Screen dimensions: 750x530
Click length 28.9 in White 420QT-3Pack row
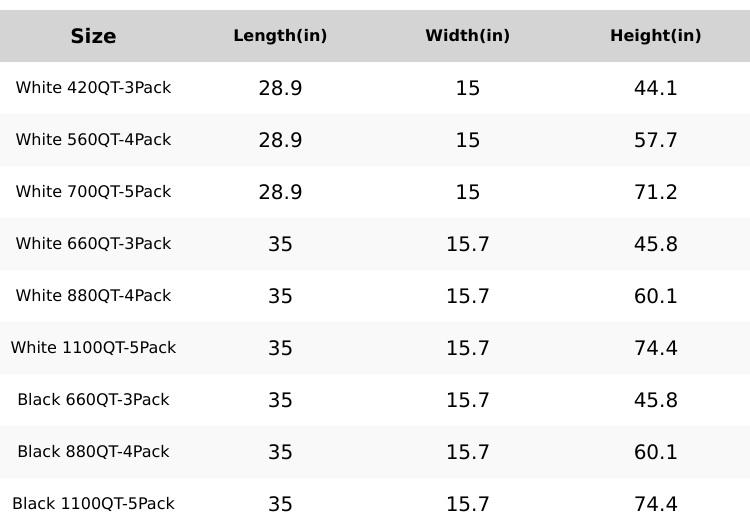(280, 88)
